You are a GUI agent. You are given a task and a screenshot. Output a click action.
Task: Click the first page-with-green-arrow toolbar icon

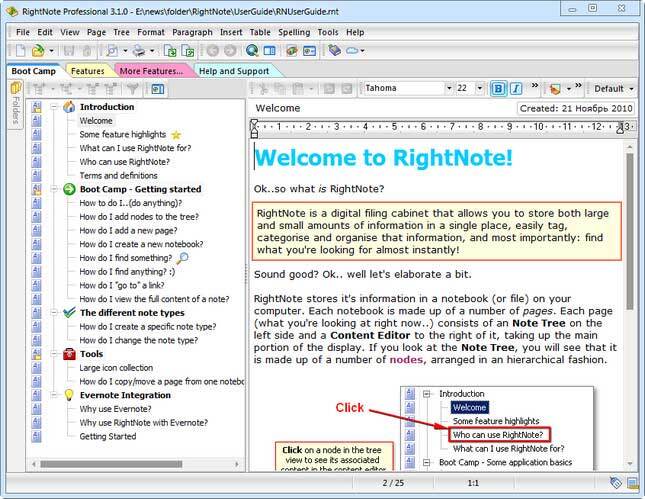(x=170, y=51)
